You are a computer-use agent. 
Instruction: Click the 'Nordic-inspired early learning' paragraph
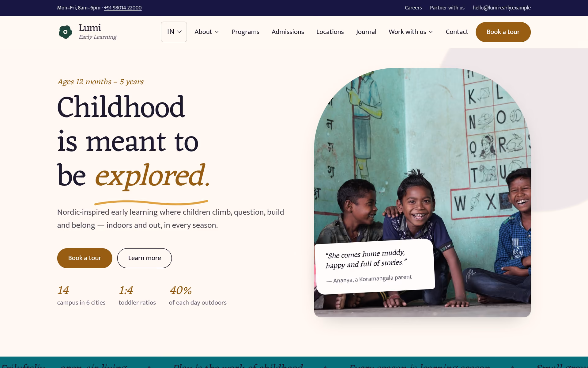point(171,219)
